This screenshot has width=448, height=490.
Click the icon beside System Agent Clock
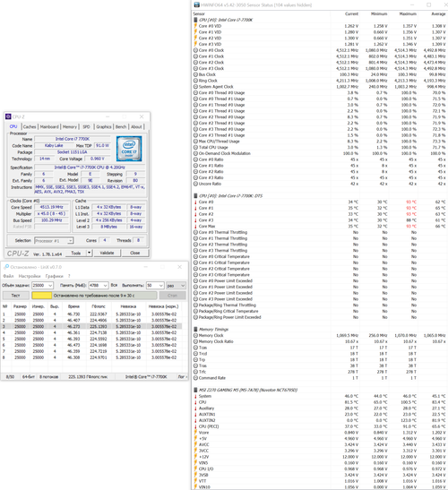[195, 87]
